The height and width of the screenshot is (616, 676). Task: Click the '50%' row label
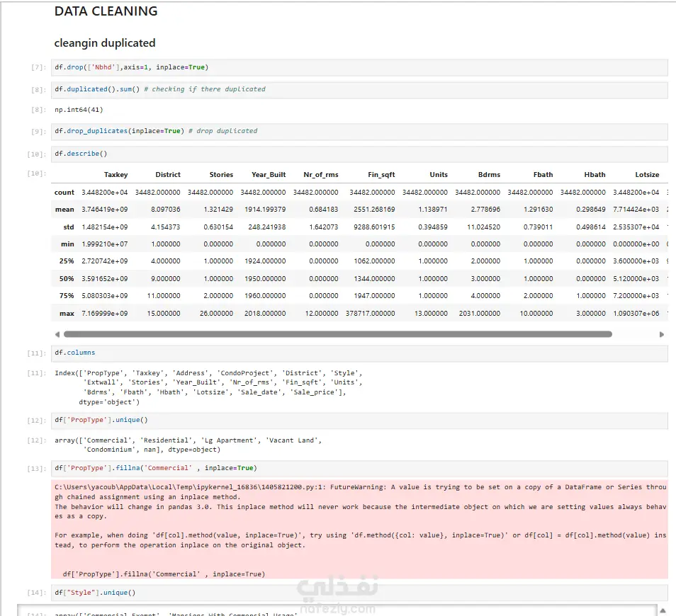click(67, 279)
